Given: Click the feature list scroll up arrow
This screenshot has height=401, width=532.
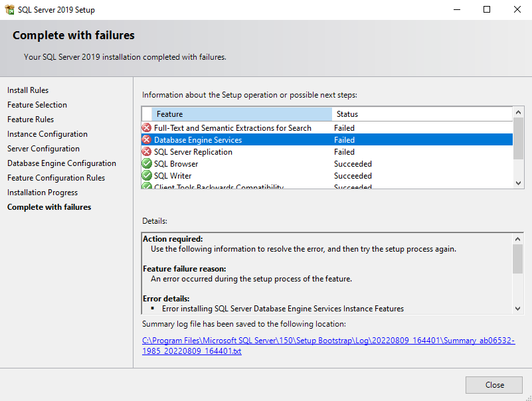Looking at the screenshot, I should pos(518,112).
